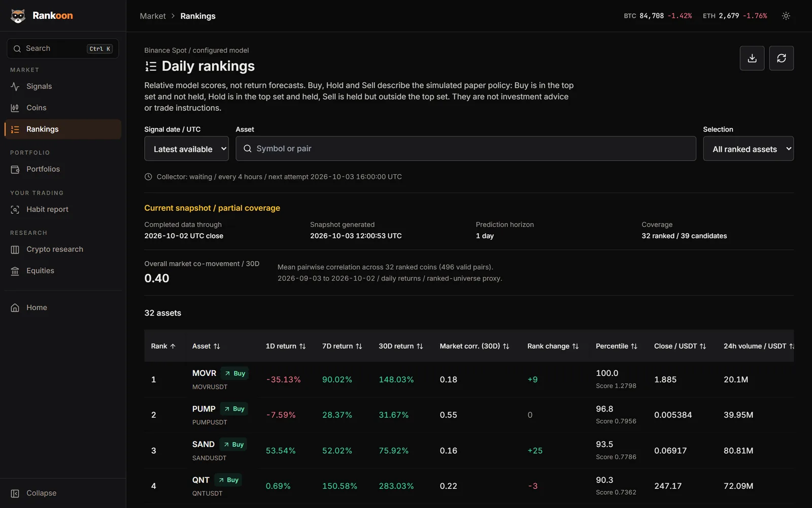The height and width of the screenshot is (508, 812).
Task: Click Score 1.2798 under MOVR percentile
Action: click(616, 386)
